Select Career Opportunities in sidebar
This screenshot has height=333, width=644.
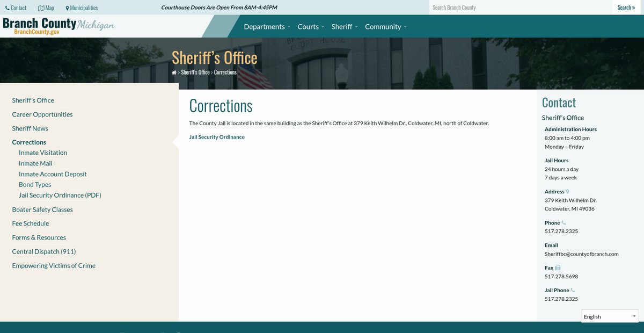pyautogui.click(x=42, y=114)
